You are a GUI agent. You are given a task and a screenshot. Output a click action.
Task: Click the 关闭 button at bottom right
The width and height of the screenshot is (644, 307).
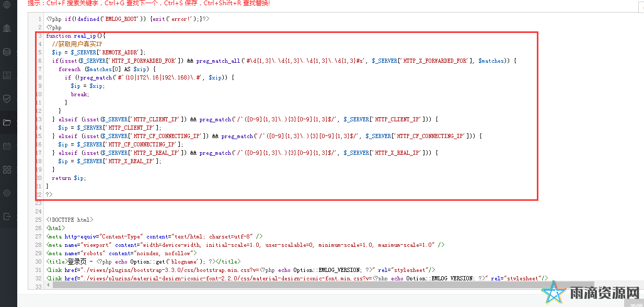(635, 304)
